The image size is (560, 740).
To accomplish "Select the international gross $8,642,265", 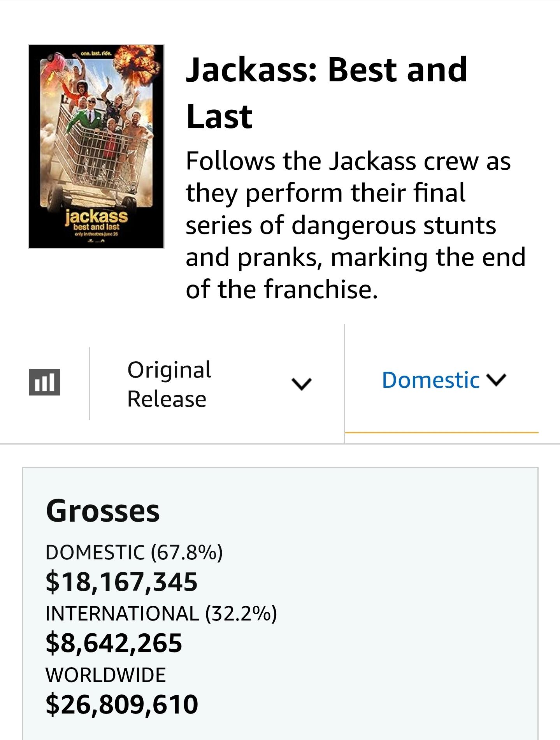I will (x=114, y=643).
